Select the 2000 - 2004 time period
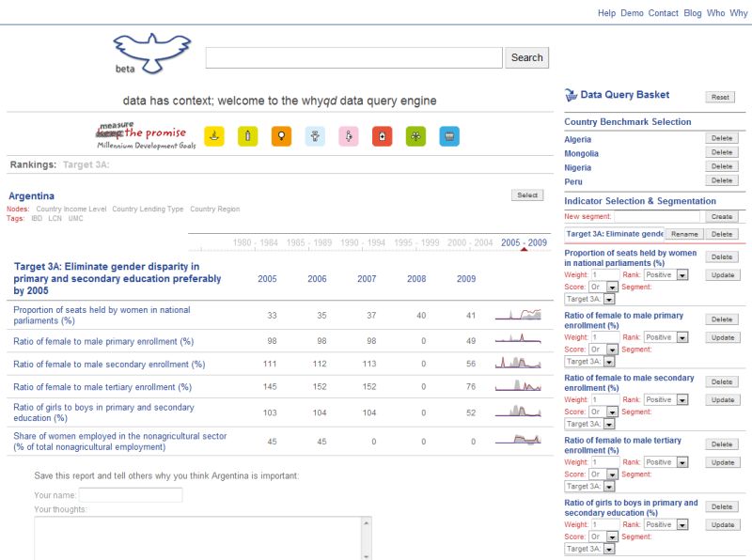752x560 pixels. click(470, 242)
